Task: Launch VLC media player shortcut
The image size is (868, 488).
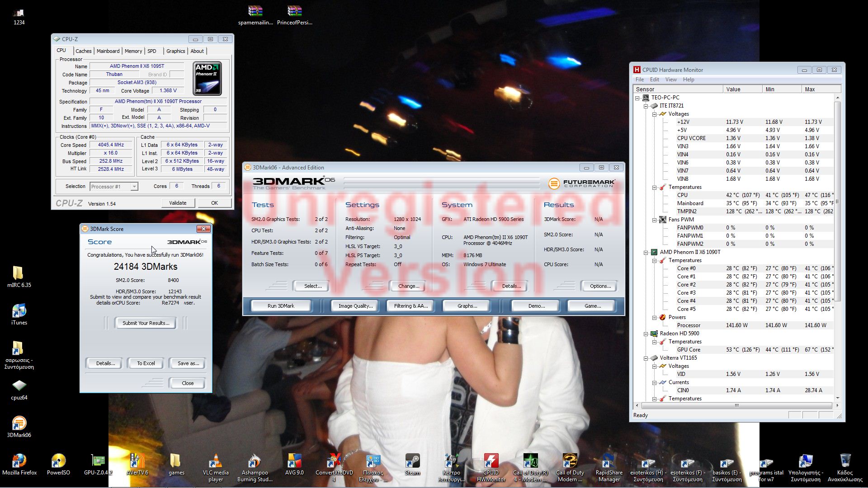Action: click(x=216, y=468)
